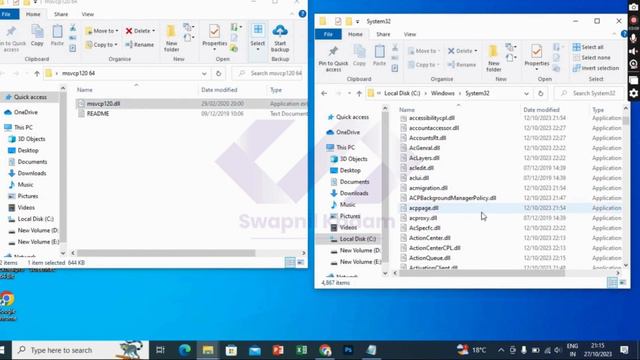Click horizontal scrollbar in msvcp120 window

point(166,253)
